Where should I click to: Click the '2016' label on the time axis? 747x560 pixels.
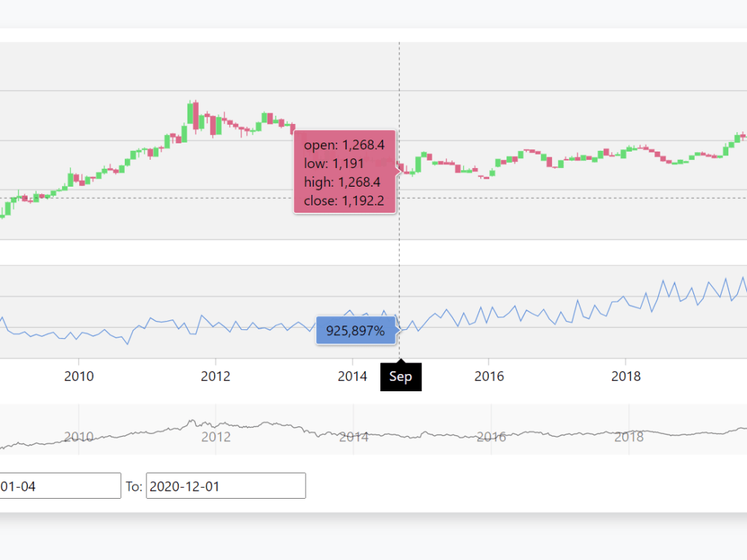(x=490, y=376)
